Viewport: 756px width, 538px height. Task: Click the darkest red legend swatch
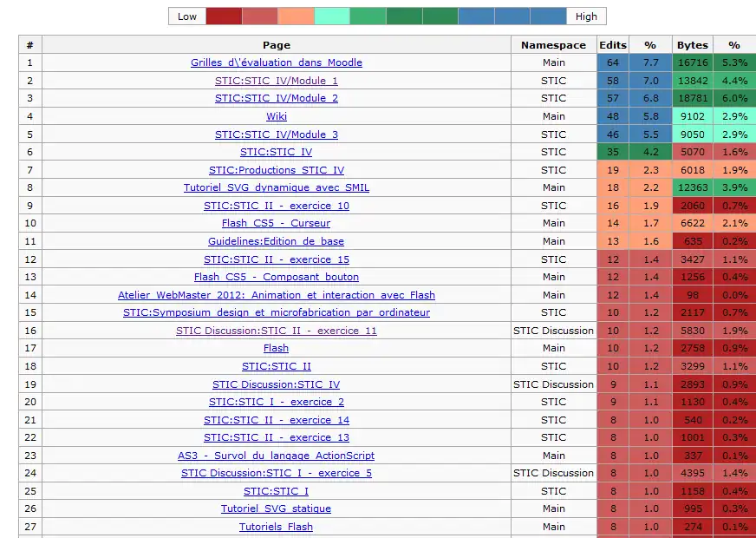tap(224, 16)
